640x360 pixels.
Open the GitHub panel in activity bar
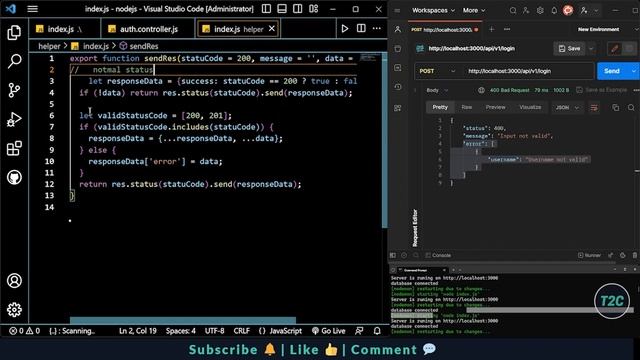pyautogui.click(x=14, y=177)
